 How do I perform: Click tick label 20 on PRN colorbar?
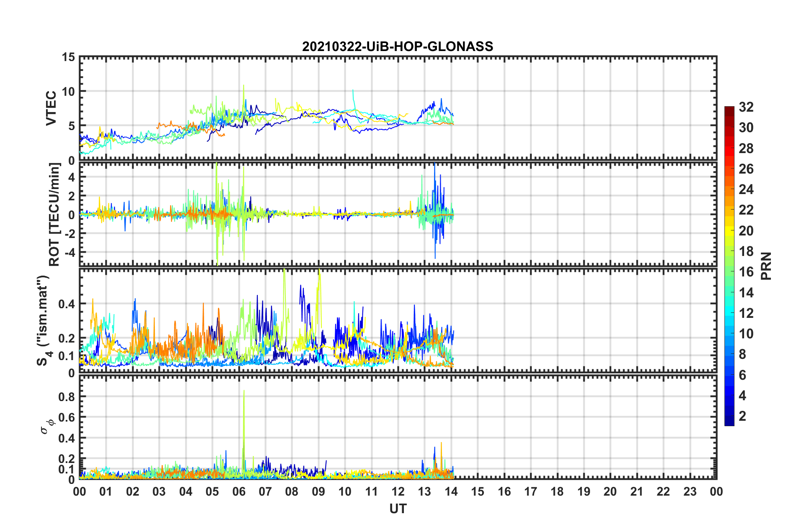746,231
